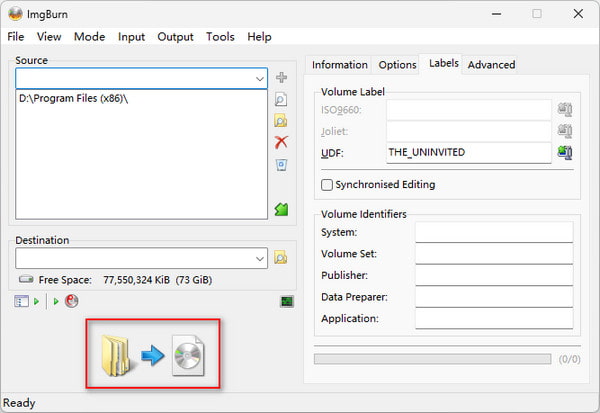Enable Synchronised Editing checkbox
This screenshot has height=413, width=600.
click(327, 185)
